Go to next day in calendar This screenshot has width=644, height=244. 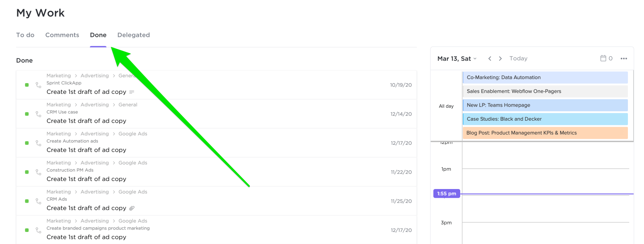point(500,58)
